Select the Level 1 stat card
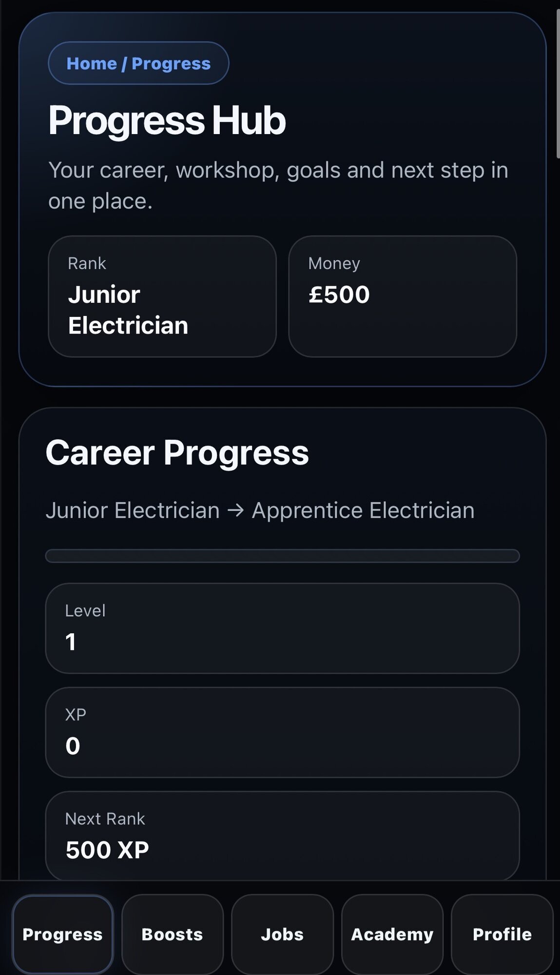This screenshot has height=975, width=560. [282, 628]
